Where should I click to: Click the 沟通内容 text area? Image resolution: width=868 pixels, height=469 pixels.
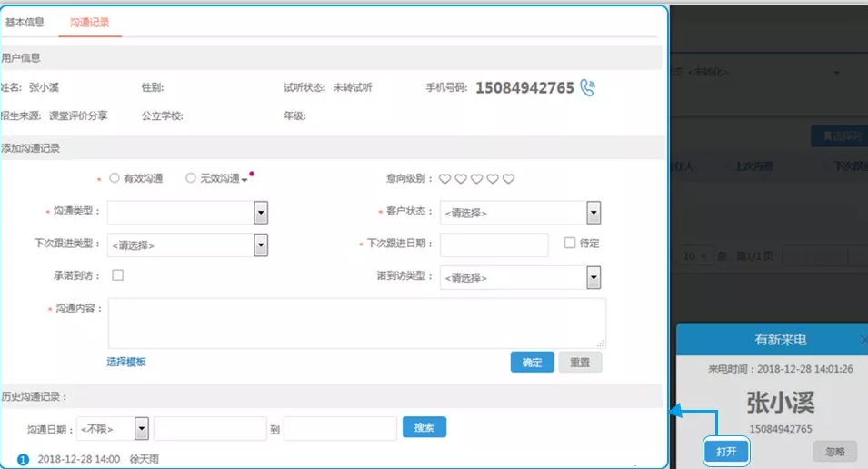[356, 323]
